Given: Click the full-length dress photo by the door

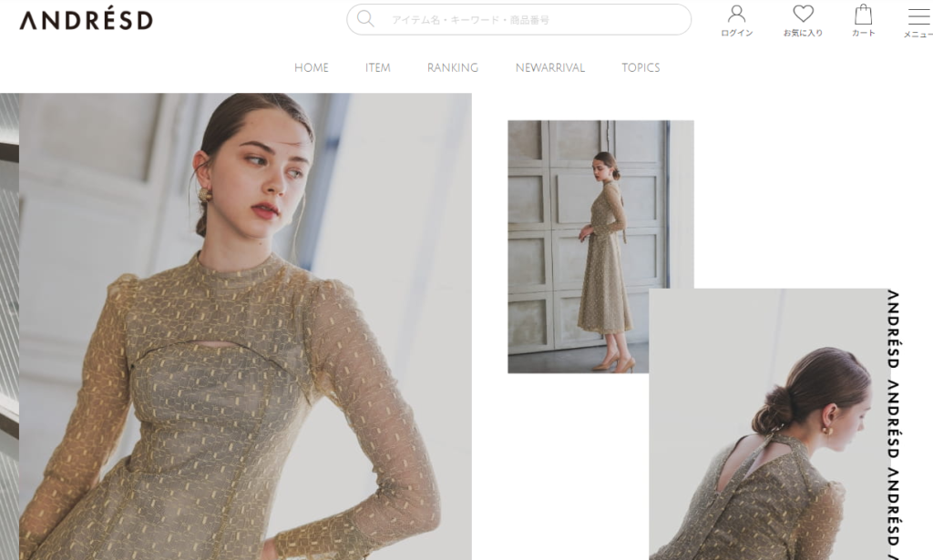Looking at the screenshot, I should coord(600,247).
